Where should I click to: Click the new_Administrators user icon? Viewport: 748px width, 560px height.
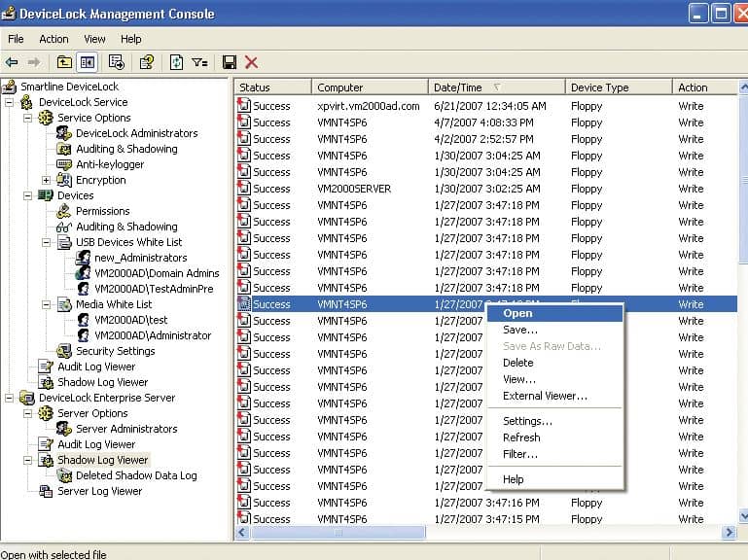click(x=83, y=258)
